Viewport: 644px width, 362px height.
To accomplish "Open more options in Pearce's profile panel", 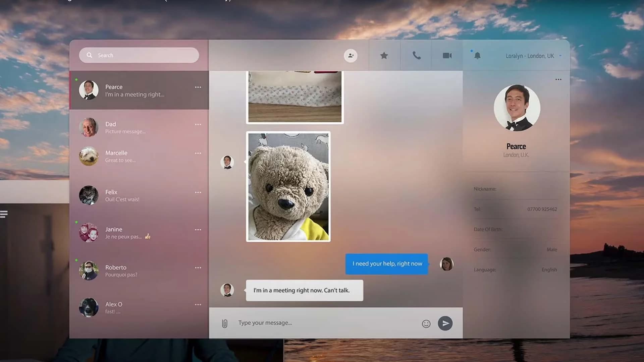I will [x=558, y=79].
